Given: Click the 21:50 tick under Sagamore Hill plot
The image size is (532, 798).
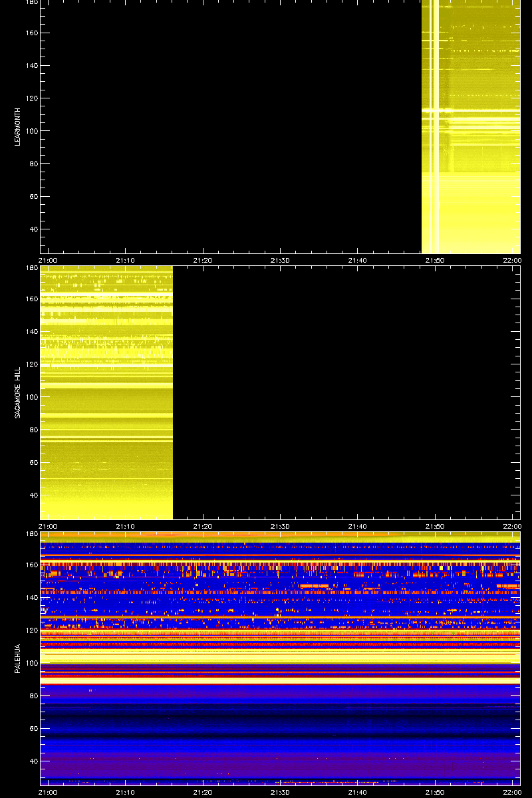Looking at the screenshot, I should coord(435,526).
